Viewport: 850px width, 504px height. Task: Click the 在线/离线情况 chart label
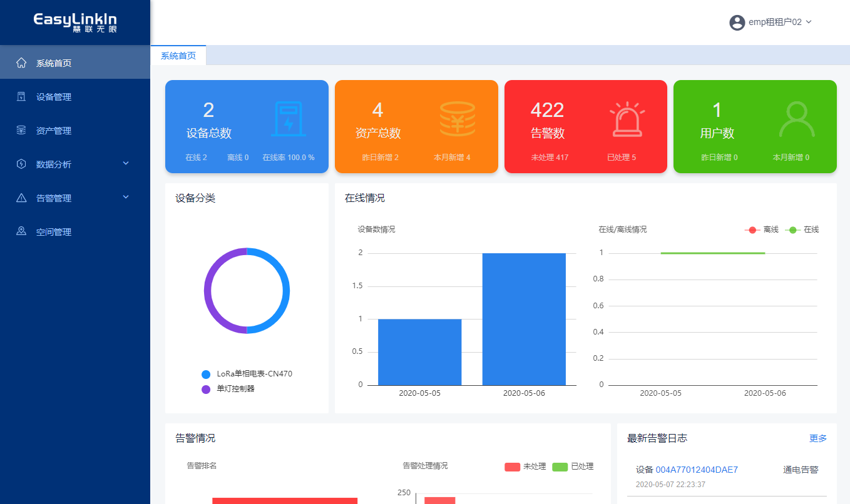coord(623,229)
